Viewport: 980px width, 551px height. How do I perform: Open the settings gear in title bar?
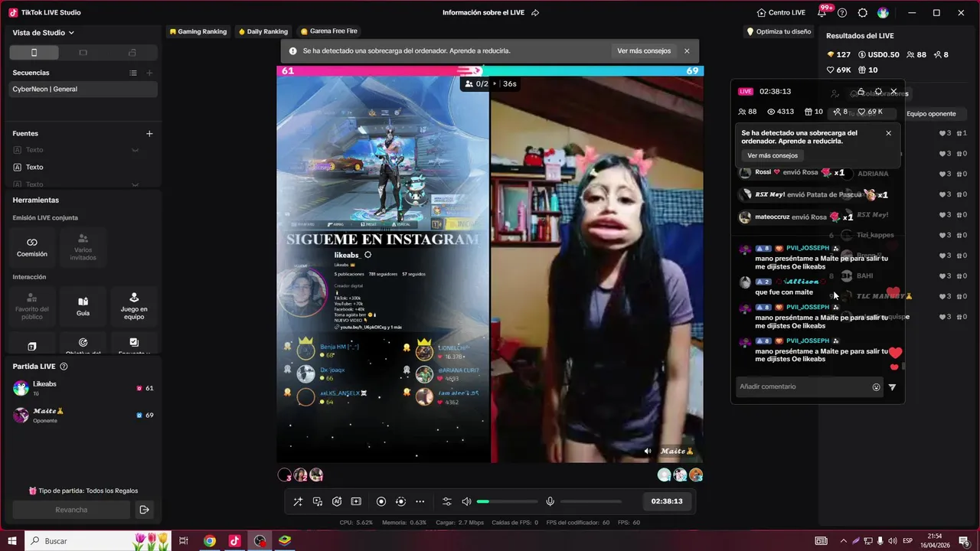pos(863,13)
